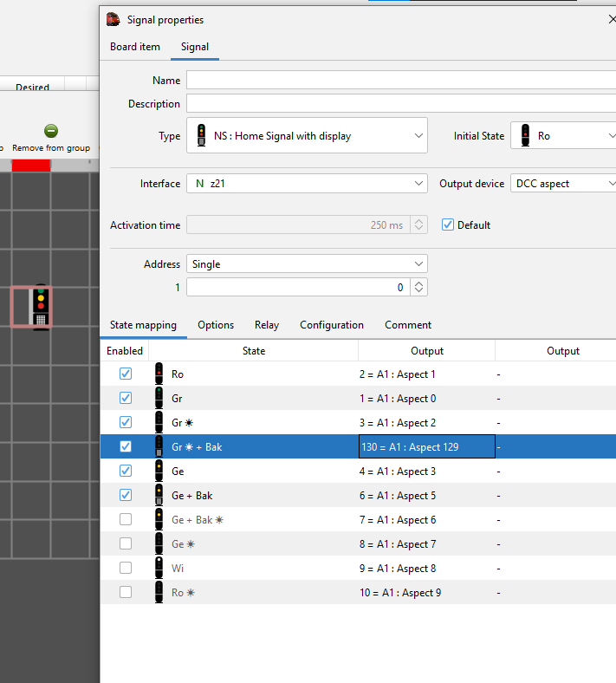The width and height of the screenshot is (616, 683).
Task: Click the Ge + Bak signal icon
Action: (x=159, y=496)
